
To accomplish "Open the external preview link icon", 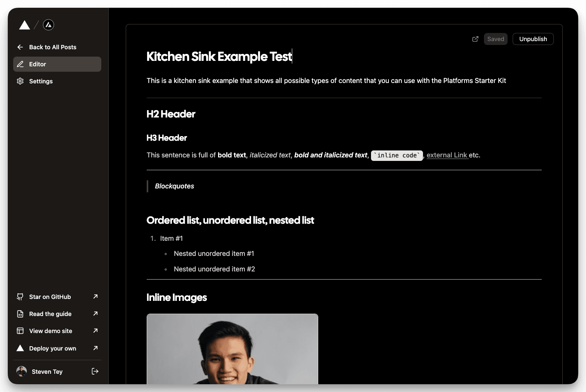I will click(x=475, y=39).
